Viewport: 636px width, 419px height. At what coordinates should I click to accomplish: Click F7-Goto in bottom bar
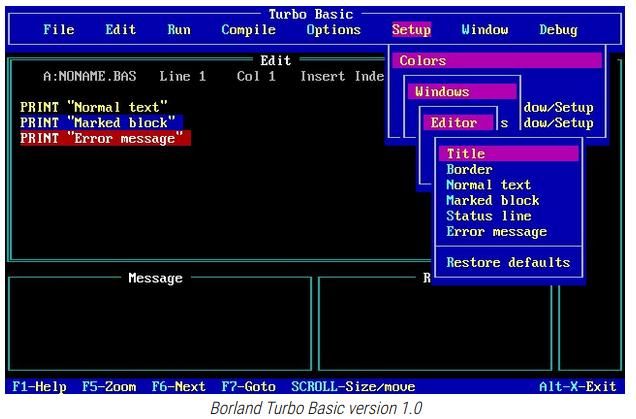(249, 386)
